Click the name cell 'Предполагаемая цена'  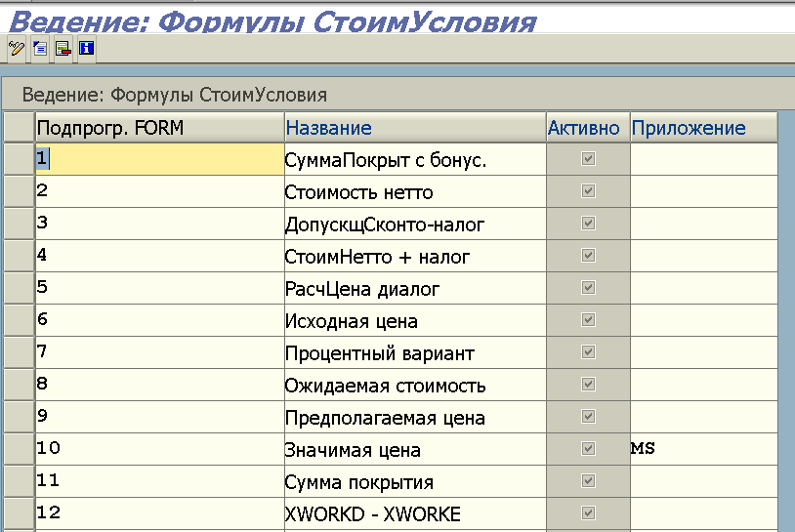415,417
